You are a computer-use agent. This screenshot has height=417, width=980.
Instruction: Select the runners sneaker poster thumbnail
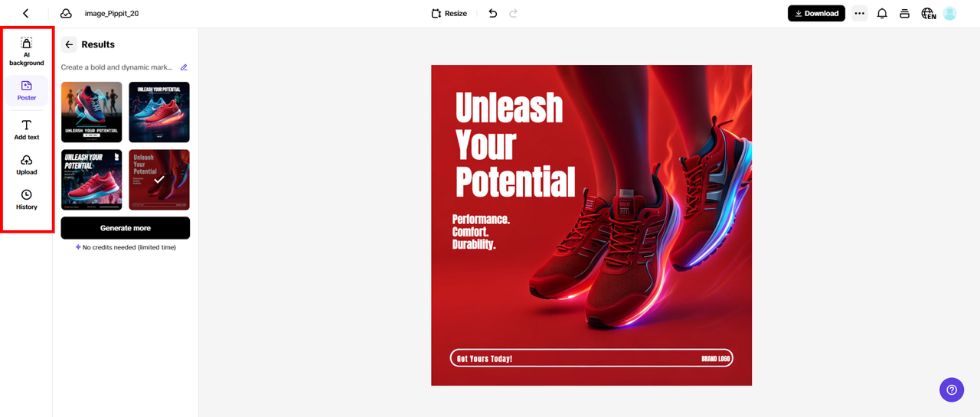[x=92, y=112]
